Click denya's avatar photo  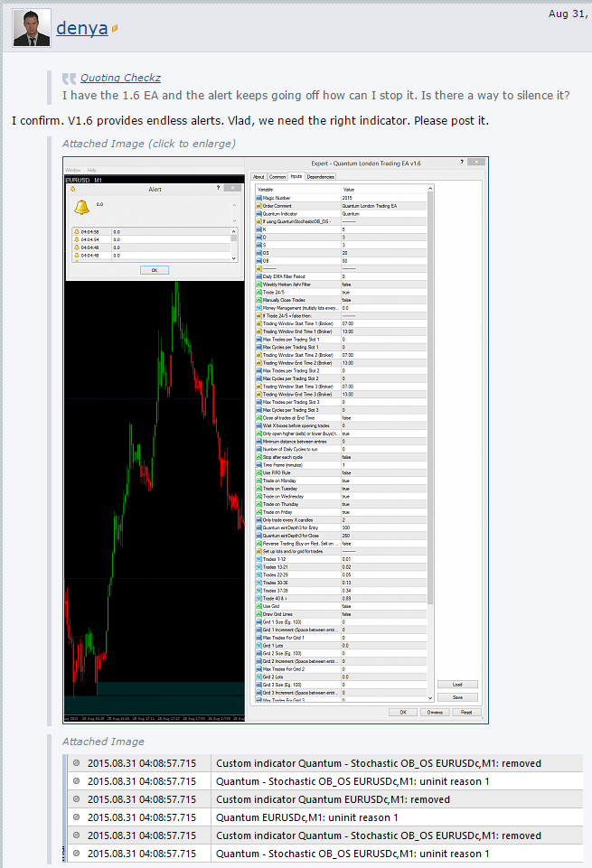pos(32,28)
